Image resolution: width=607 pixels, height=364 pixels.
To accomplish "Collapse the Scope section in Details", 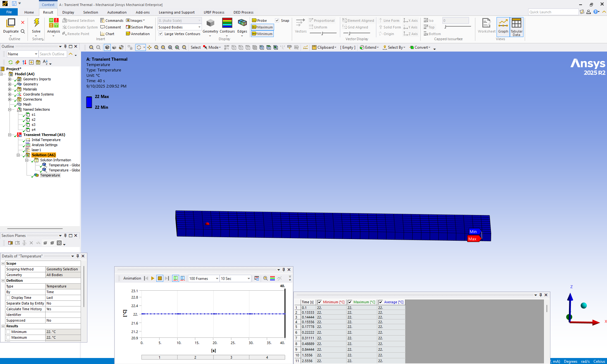I will coord(3,263).
